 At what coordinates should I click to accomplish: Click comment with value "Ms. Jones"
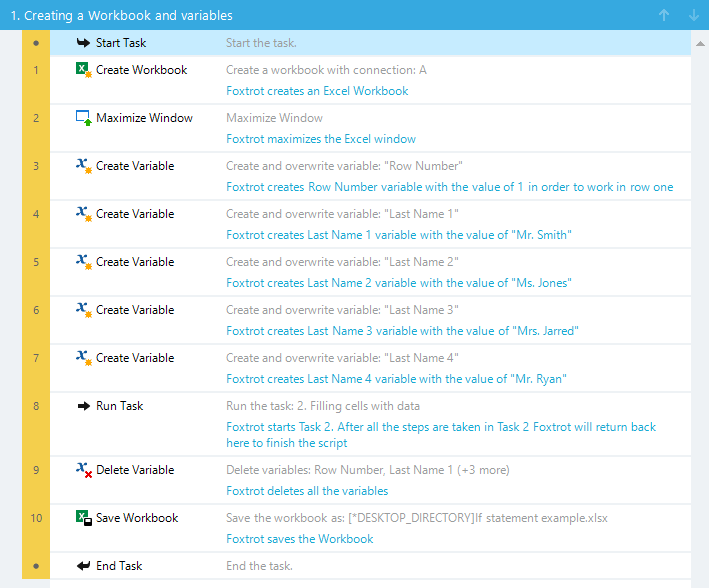(x=398, y=283)
